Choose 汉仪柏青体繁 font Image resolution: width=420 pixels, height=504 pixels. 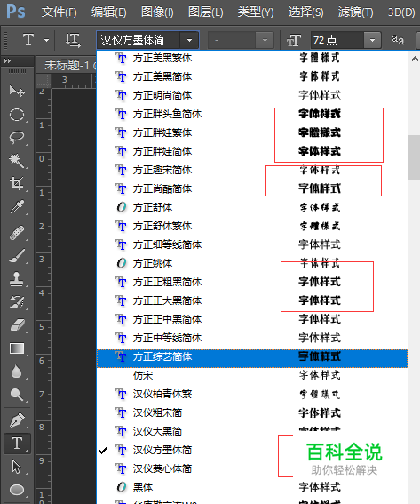coord(252,394)
